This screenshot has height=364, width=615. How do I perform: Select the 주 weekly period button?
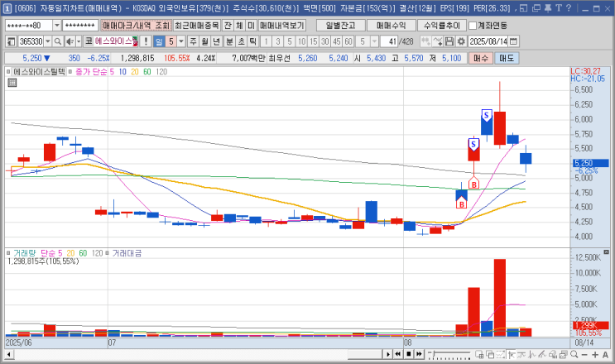[x=194, y=41]
